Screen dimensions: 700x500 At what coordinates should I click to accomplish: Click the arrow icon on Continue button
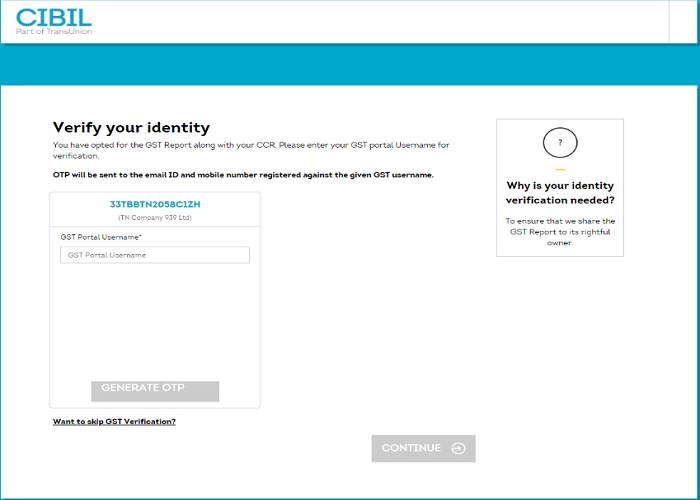pos(458,448)
